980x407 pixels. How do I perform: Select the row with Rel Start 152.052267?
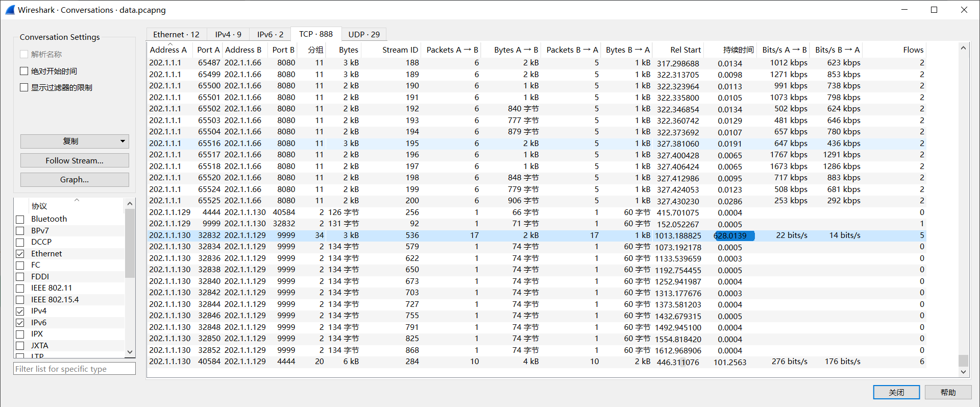(536, 224)
